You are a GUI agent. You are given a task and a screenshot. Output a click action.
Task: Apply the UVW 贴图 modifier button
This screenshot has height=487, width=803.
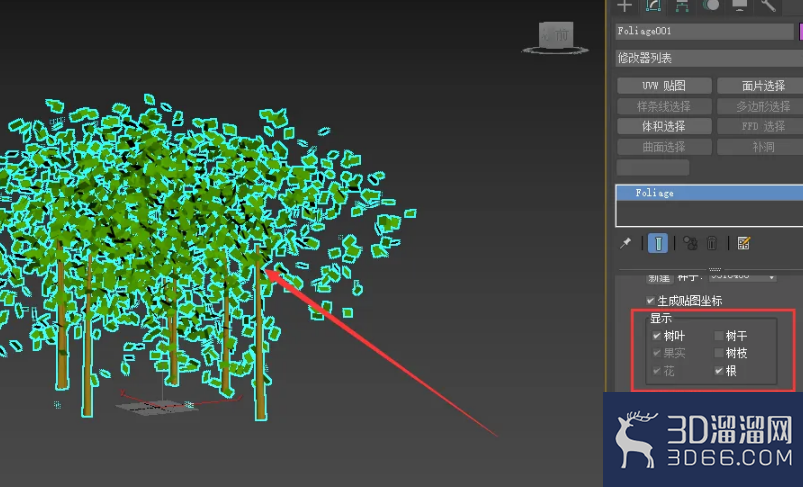(664, 86)
